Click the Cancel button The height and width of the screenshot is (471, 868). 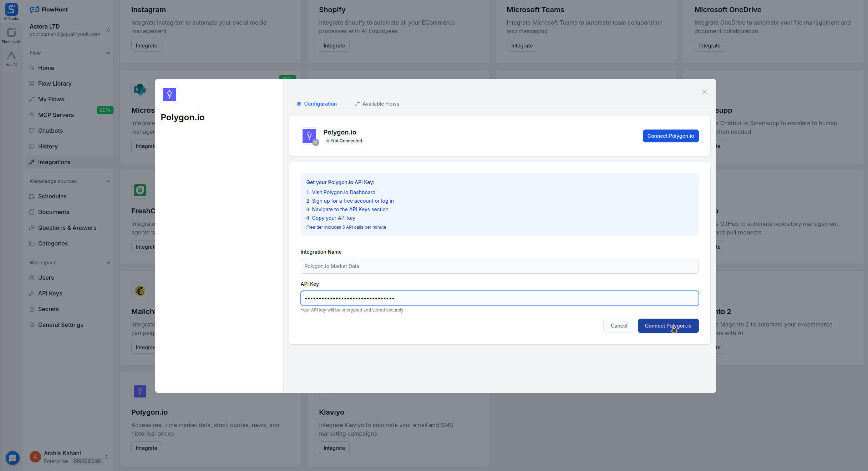[619, 326]
